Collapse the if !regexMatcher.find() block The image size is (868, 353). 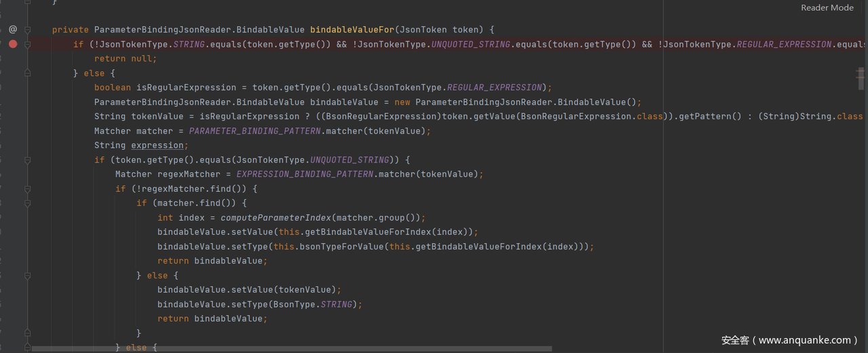pyautogui.click(x=28, y=189)
